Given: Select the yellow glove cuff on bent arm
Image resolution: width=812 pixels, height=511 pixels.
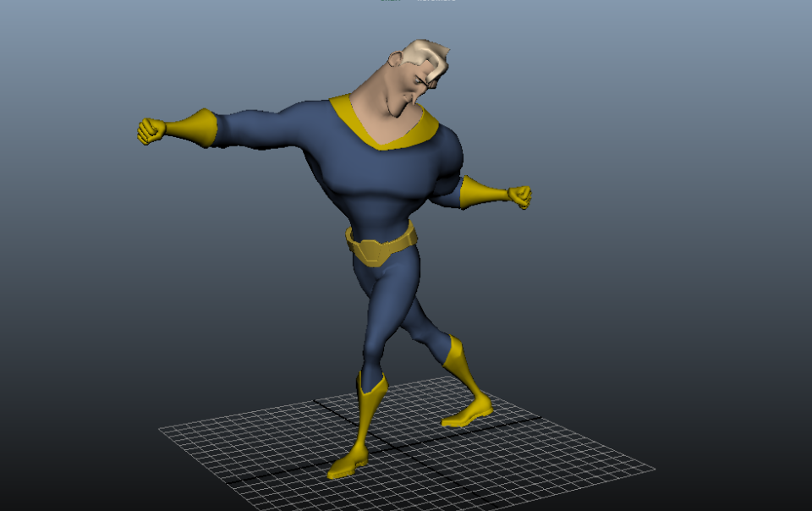Looking at the screenshot, I should [481, 193].
